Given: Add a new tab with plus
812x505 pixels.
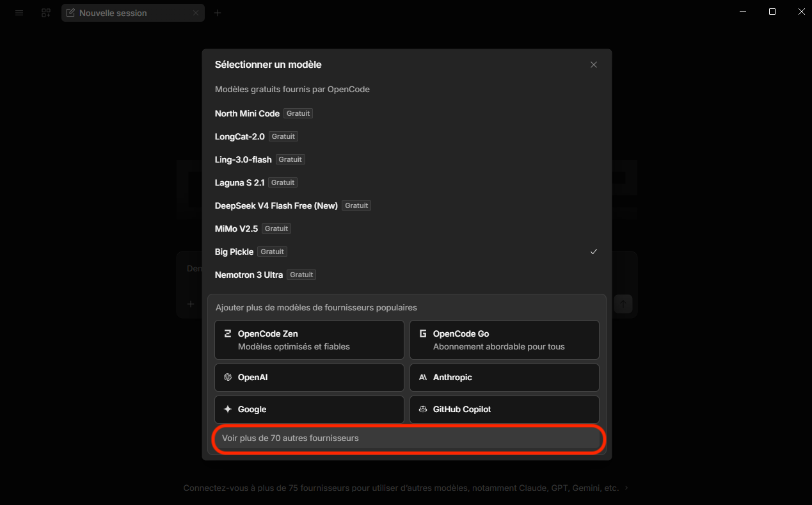Looking at the screenshot, I should point(218,13).
